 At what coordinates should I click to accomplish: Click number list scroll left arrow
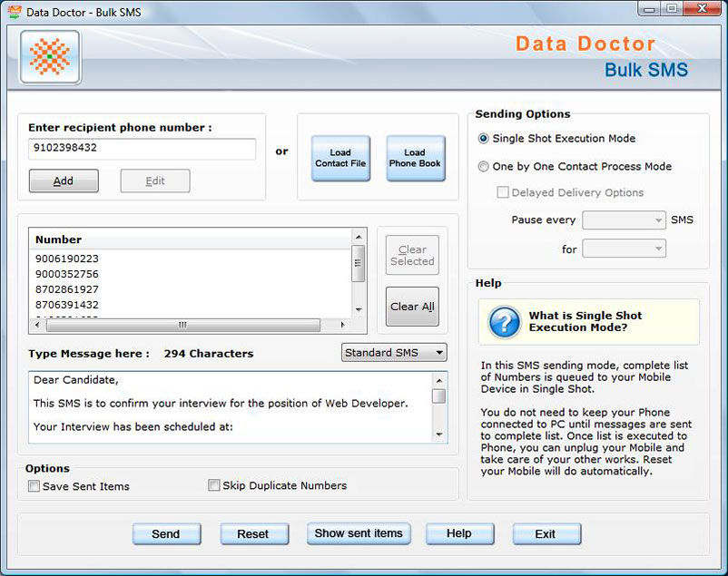tap(37, 325)
